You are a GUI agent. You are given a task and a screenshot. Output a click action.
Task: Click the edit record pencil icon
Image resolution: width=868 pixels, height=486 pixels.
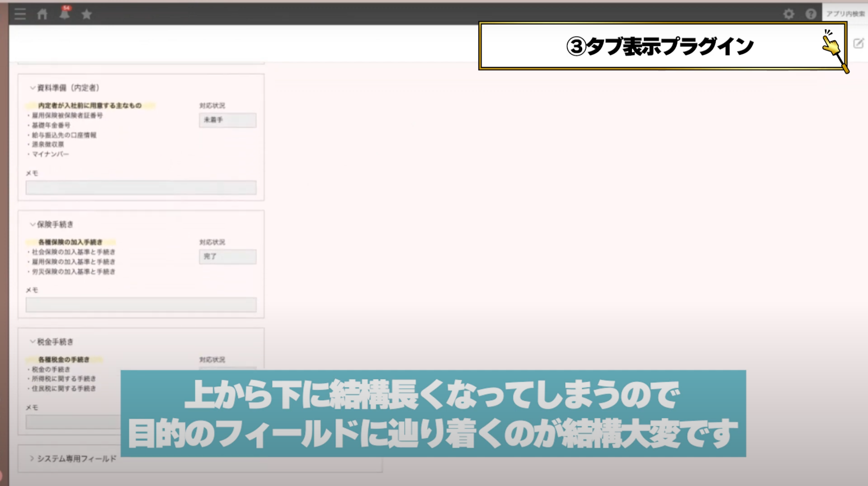(x=858, y=43)
